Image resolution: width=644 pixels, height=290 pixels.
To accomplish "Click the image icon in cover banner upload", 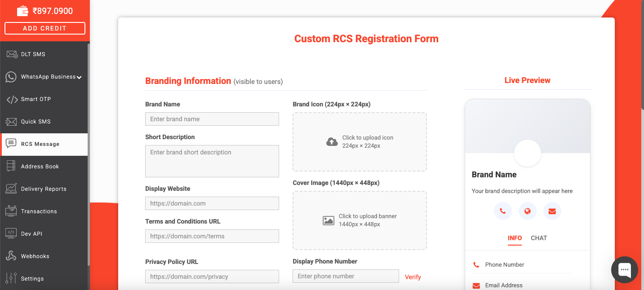I will (329, 220).
